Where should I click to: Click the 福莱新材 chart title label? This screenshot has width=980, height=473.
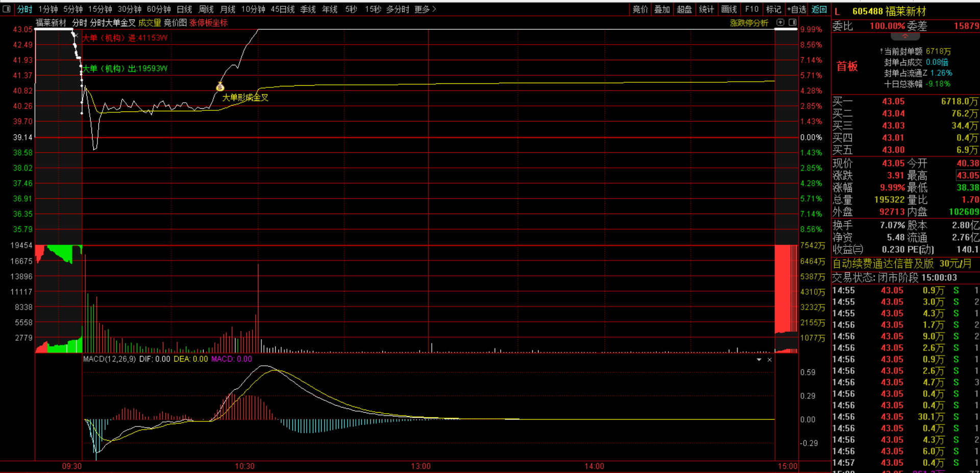[x=51, y=23]
